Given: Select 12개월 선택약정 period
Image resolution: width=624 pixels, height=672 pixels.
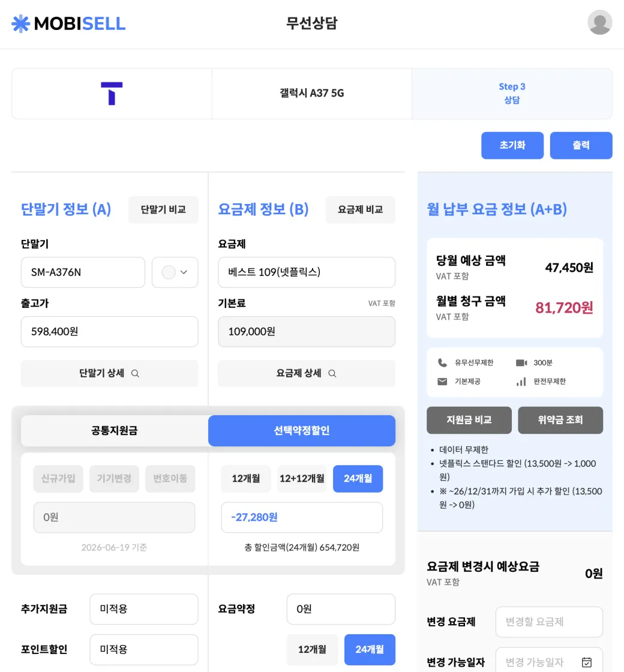Looking at the screenshot, I should 246,478.
